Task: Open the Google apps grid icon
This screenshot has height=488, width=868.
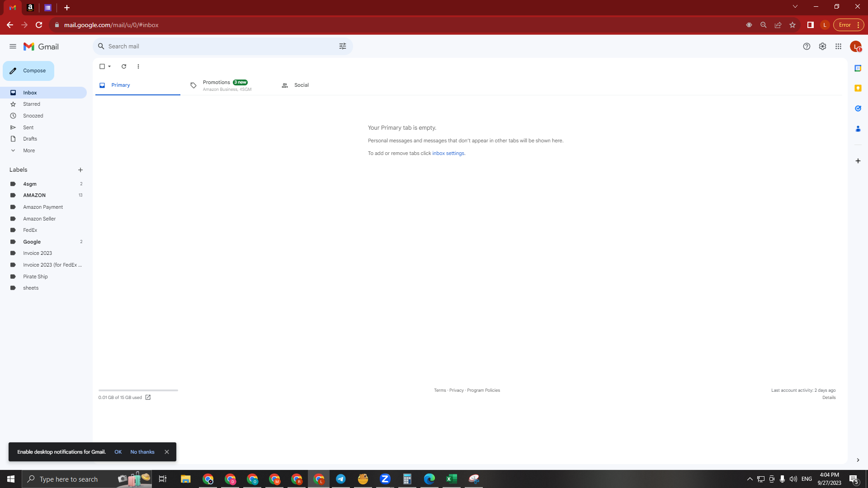Action: tap(838, 47)
